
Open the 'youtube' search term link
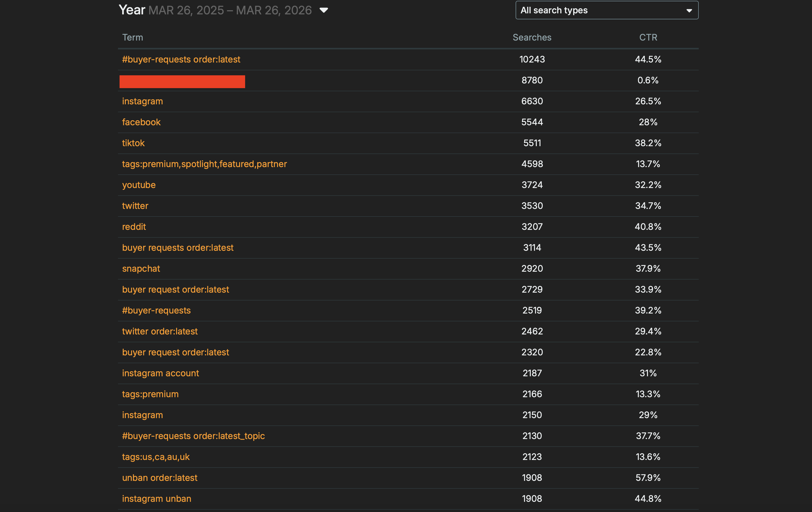tap(139, 185)
